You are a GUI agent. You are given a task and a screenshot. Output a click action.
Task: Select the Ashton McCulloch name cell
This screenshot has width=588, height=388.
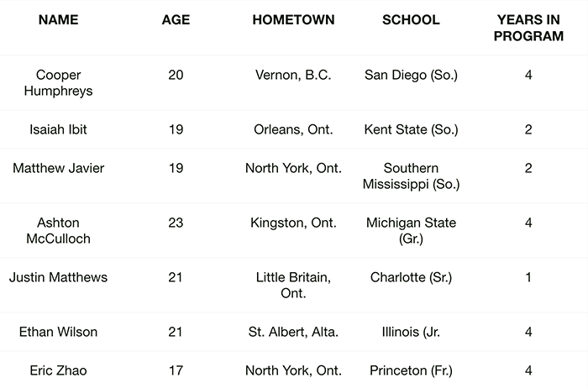point(58,230)
